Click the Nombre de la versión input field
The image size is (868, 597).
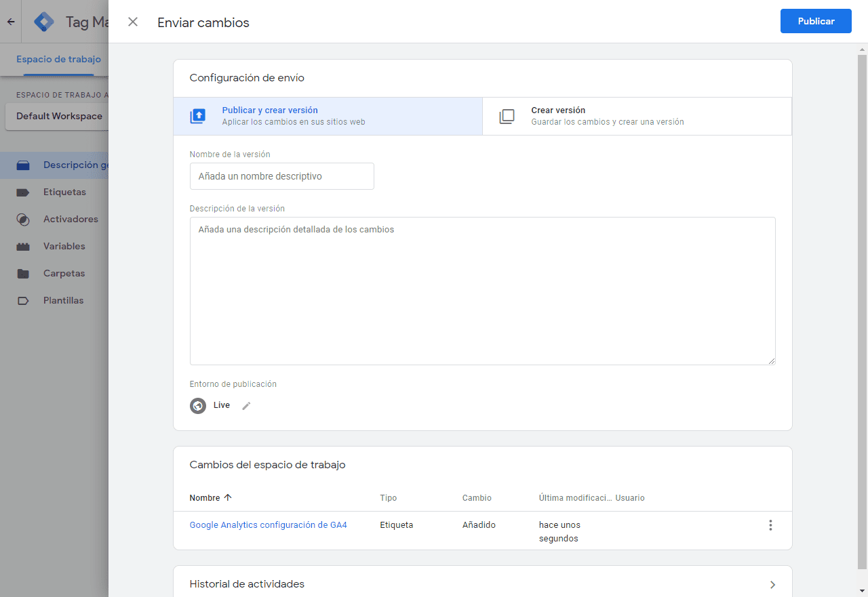click(281, 176)
